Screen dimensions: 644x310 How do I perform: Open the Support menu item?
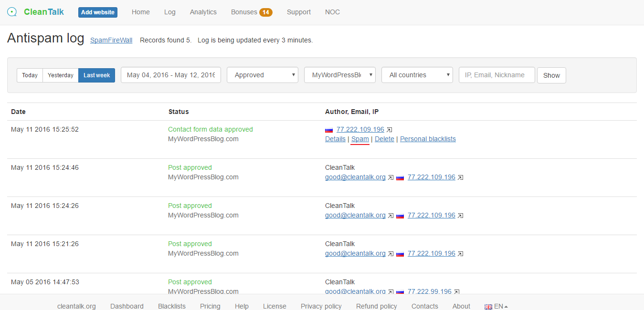point(299,12)
